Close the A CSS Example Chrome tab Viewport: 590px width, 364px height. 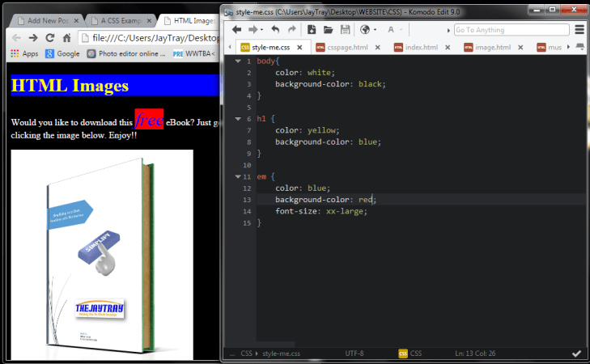[x=149, y=21]
